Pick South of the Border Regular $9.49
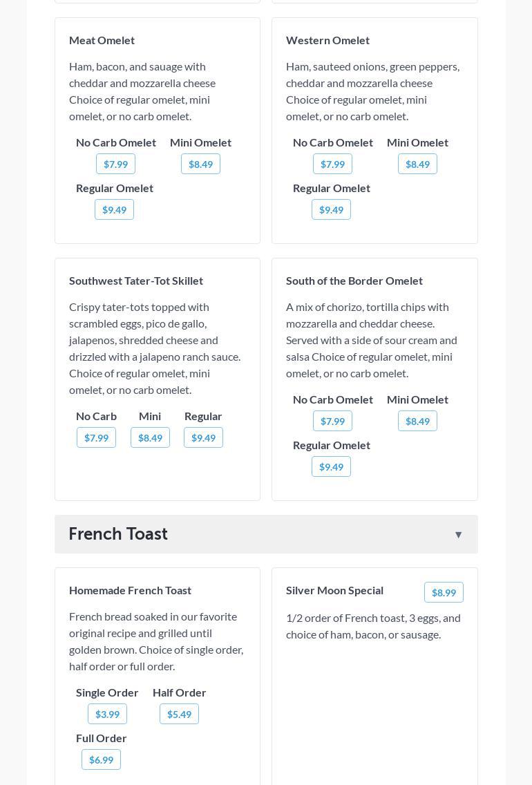Viewport: 532px width, 785px height. point(331,466)
